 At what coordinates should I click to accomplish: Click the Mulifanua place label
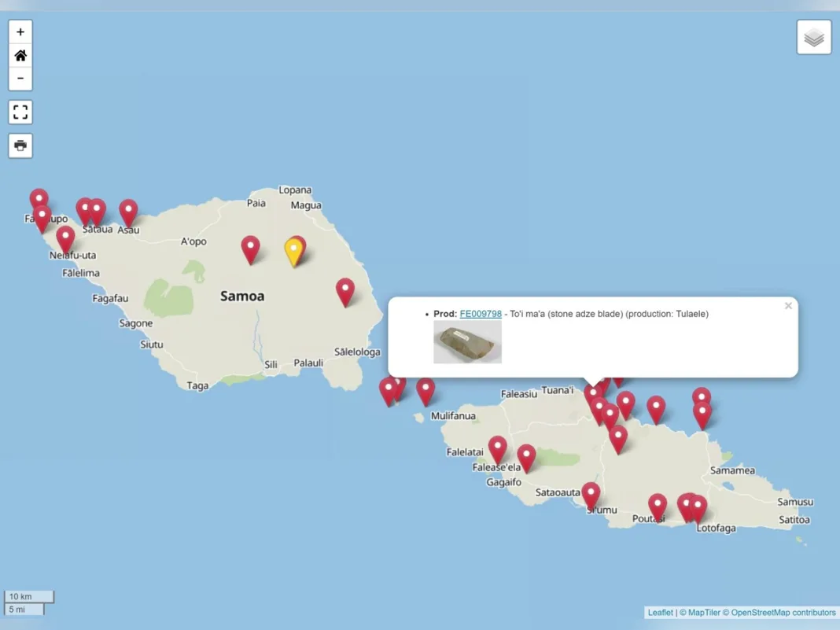[453, 416]
